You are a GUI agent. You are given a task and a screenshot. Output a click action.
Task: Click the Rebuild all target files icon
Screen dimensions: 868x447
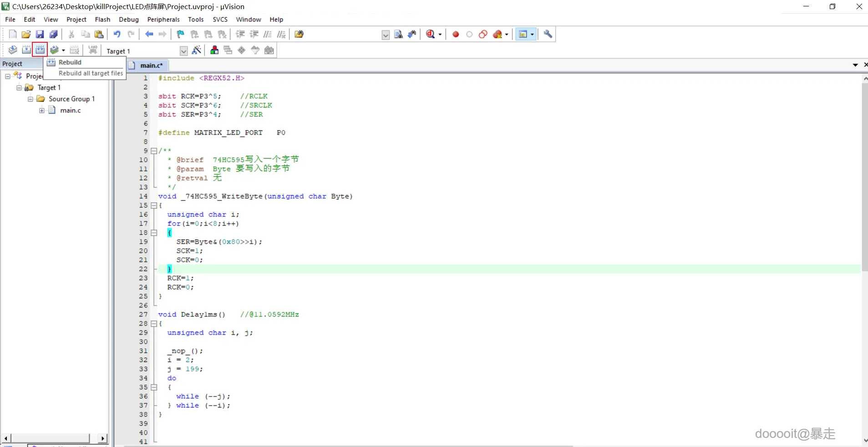40,50
